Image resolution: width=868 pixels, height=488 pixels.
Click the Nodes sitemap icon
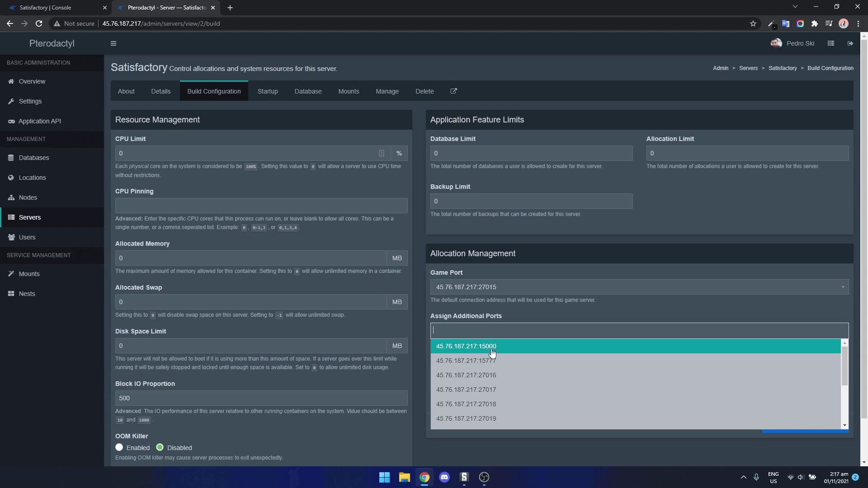pos(11,197)
